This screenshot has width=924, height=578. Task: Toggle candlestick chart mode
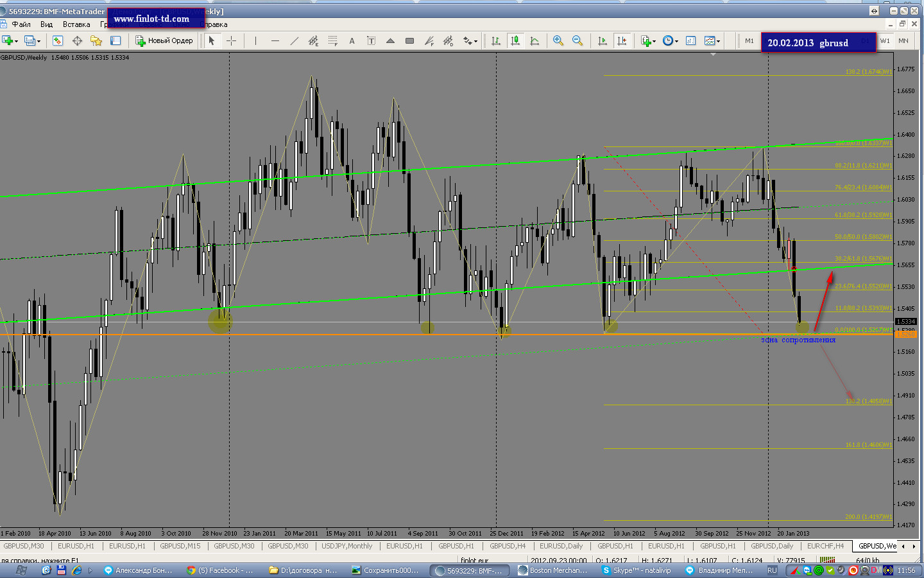coord(515,40)
